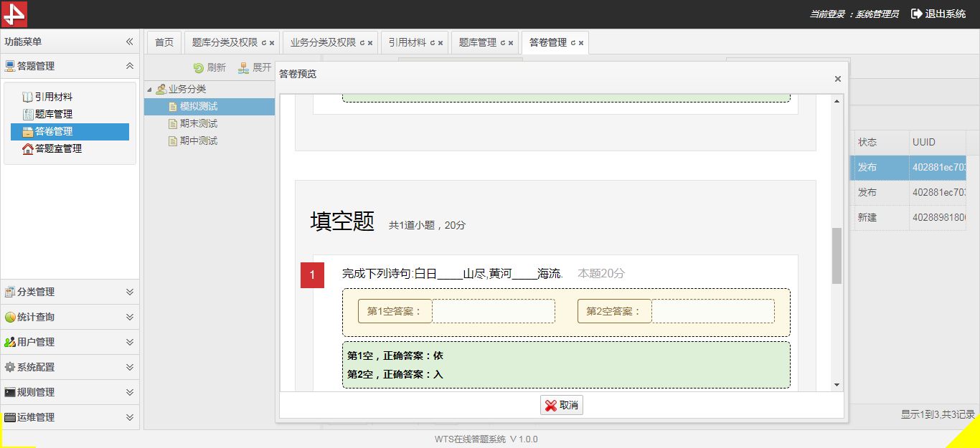
Task: Select the final exam tree item
Action: click(x=198, y=124)
